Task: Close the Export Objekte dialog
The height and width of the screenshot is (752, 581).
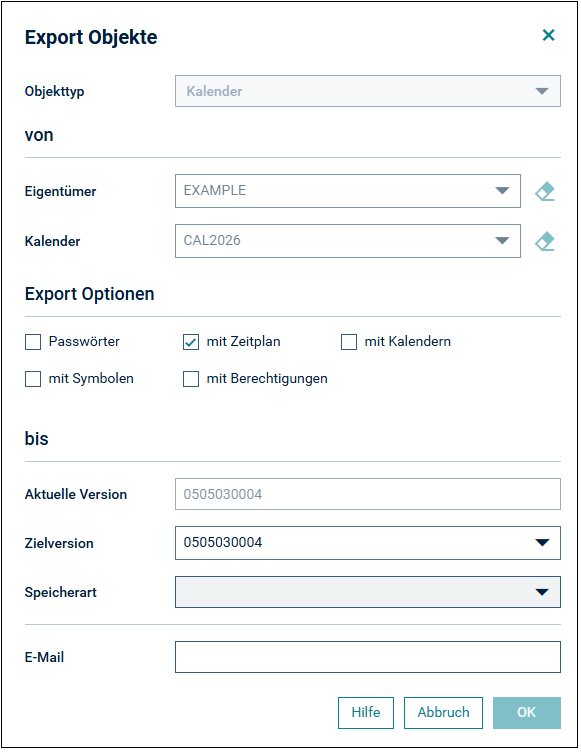Action: 549,35
